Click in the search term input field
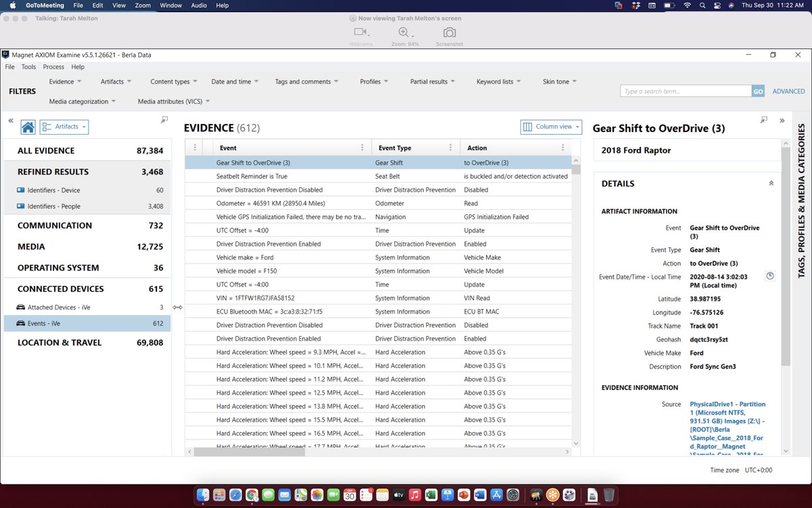The image size is (812, 508). (685, 91)
